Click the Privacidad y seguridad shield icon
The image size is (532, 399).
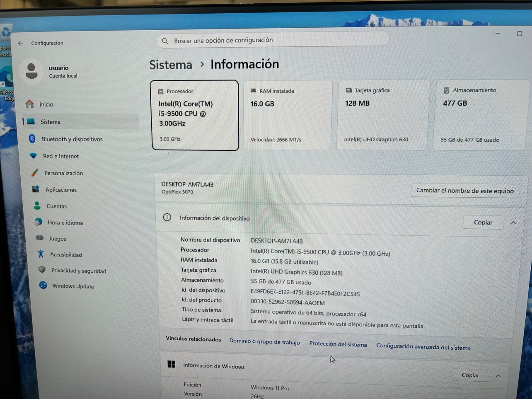[x=42, y=270]
